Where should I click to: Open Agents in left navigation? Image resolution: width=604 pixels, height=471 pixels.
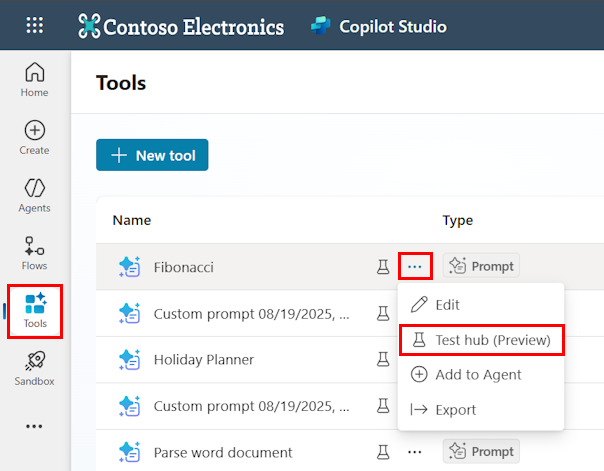[34, 195]
